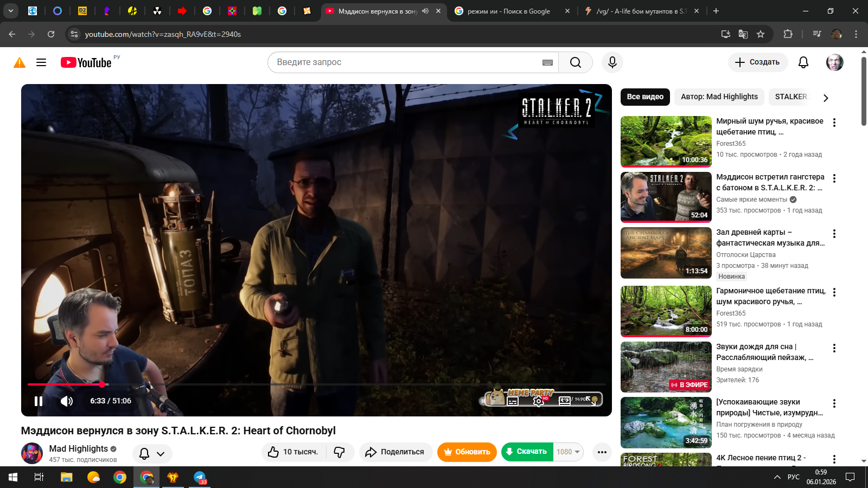Mute the video using the speaker icon
This screenshot has height=488, width=868.
point(67,401)
